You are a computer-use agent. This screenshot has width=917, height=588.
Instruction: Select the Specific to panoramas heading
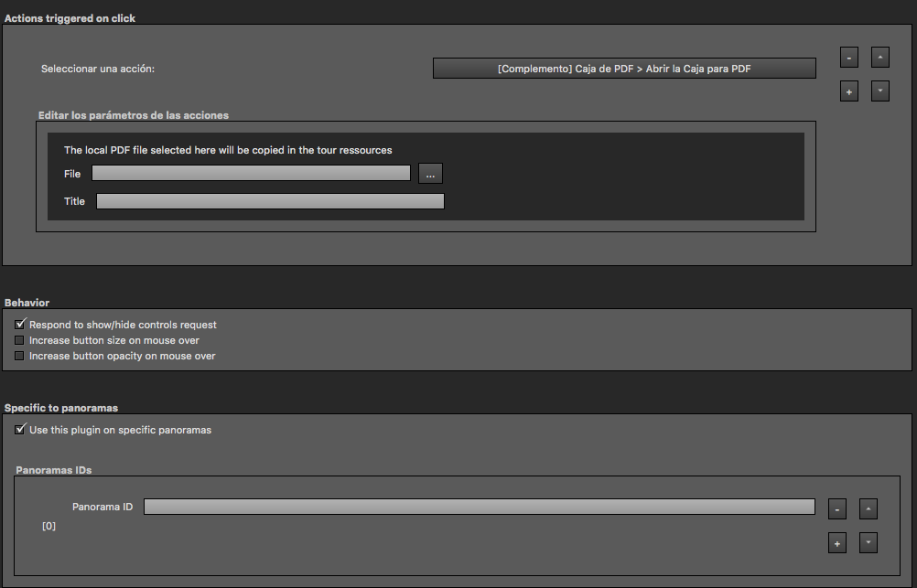pos(60,408)
